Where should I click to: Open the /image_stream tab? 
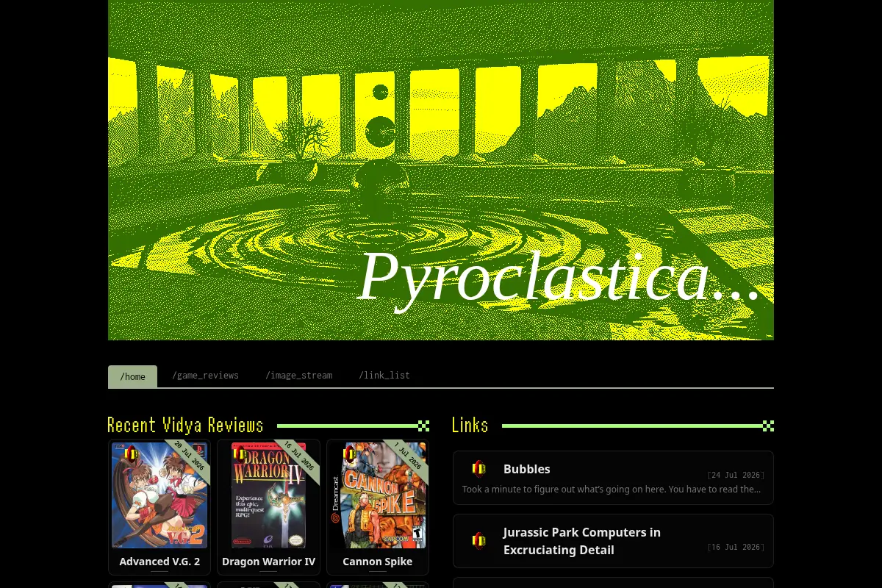point(298,376)
